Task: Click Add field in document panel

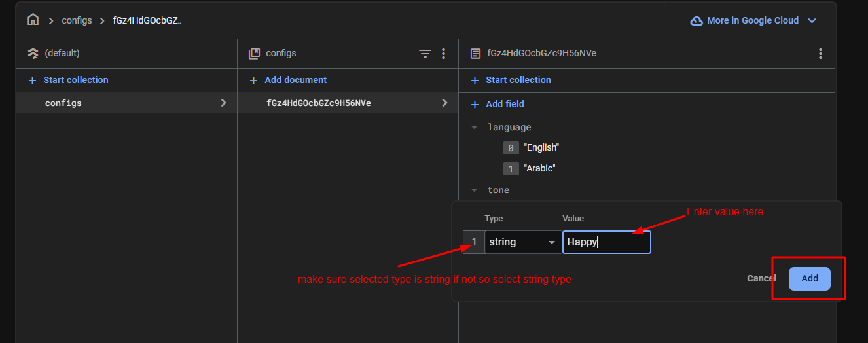Action: pyautogui.click(x=504, y=104)
